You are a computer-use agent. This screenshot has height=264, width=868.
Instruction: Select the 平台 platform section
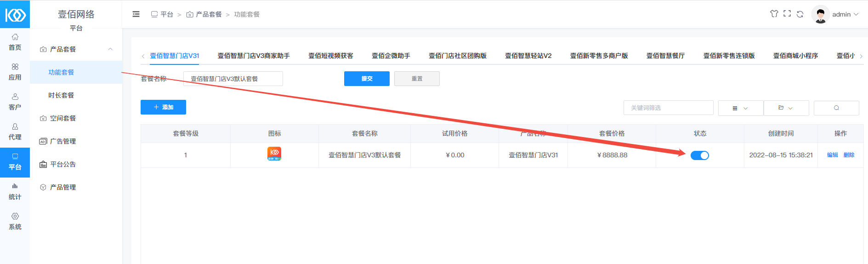(15, 162)
